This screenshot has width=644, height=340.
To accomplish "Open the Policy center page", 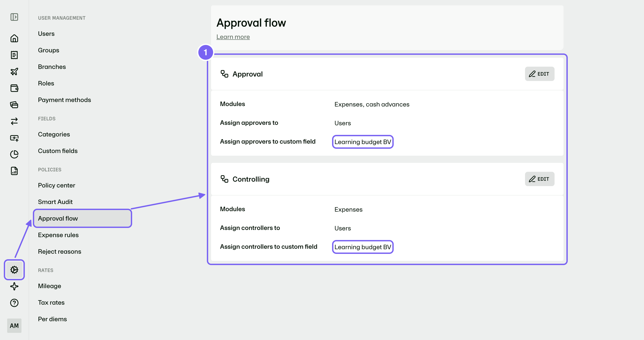I will point(57,185).
